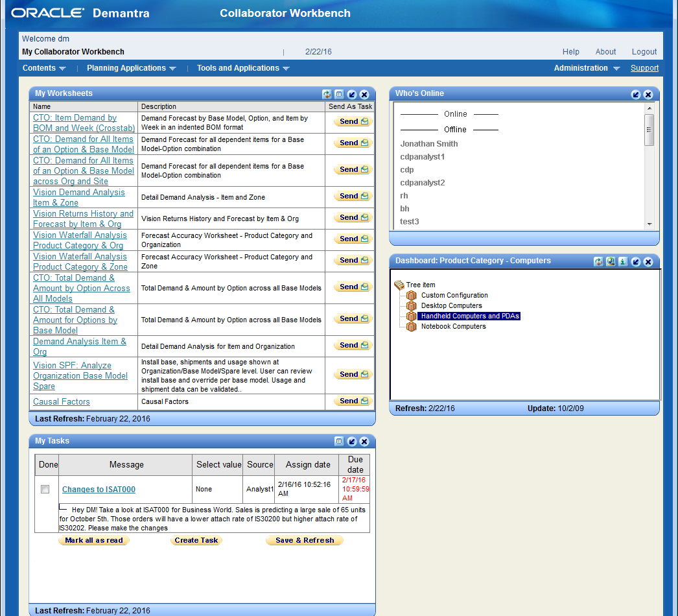Click the Description column header in My Worksheets
Screen dimensions: 678x616
(x=231, y=106)
